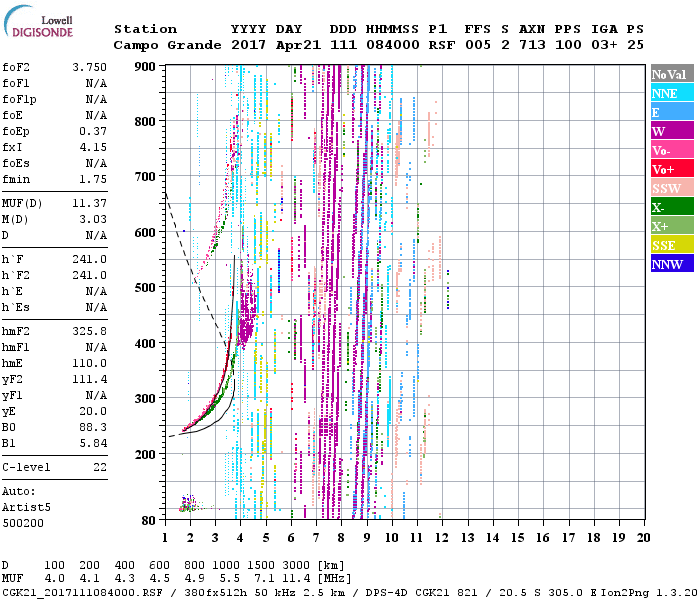700x600 pixels.
Task: Select the SSW legend entry
Action: pos(672,188)
